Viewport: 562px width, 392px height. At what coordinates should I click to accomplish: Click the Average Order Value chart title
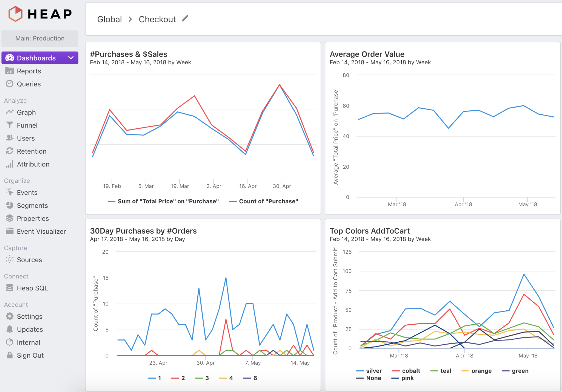pyautogui.click(x=367, y=54)
